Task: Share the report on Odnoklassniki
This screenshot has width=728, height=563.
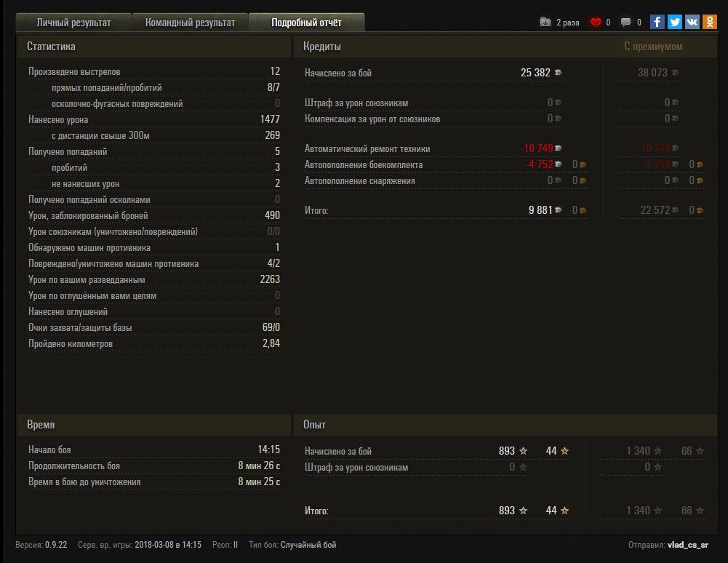Action: coord(710,22)
